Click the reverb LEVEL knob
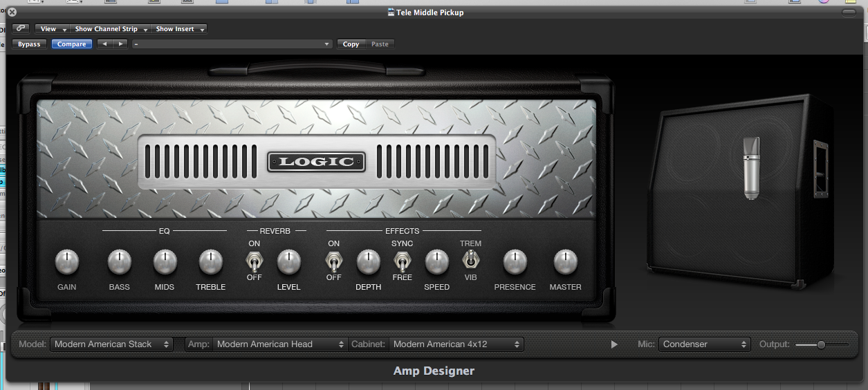 [288, 262]
